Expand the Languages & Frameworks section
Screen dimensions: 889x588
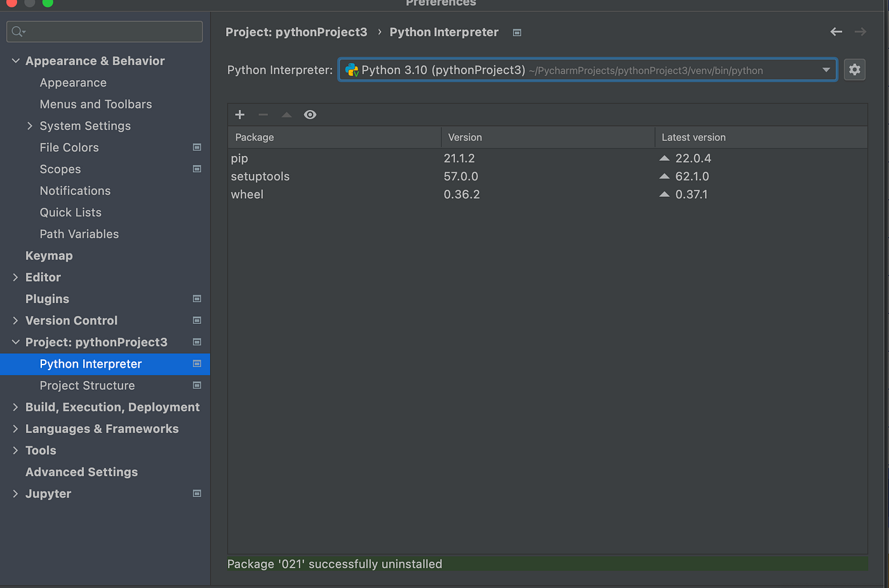[16, 429]
